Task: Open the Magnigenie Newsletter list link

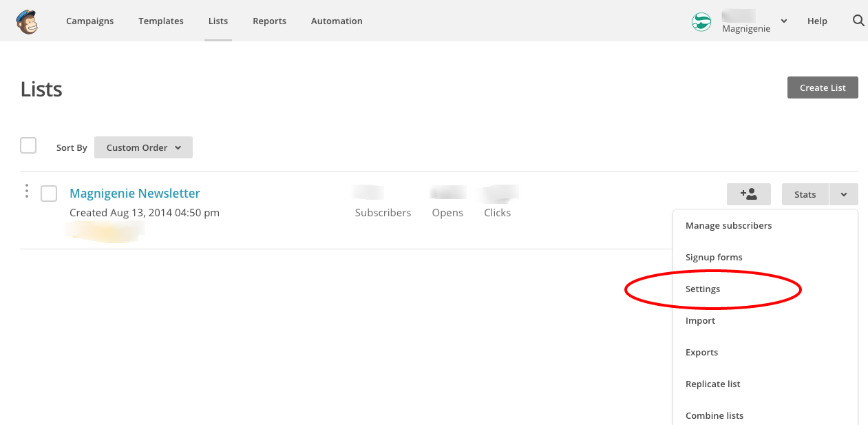Action: [x=135, y=194]
